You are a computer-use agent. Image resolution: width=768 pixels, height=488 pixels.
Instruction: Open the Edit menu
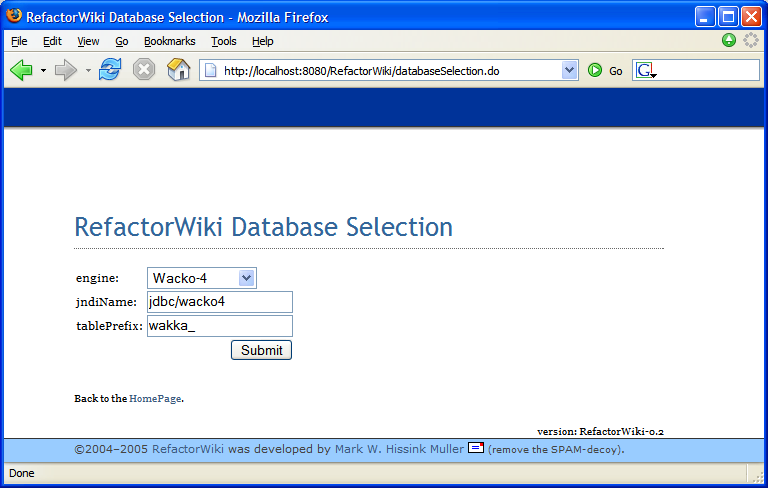pyautogui.click(x=52, y=41)
